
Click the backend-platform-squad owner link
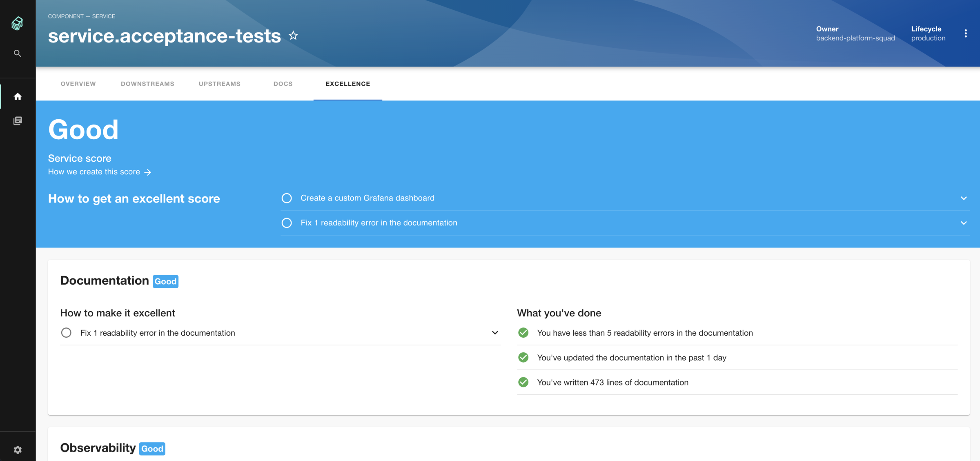(855, 38)
